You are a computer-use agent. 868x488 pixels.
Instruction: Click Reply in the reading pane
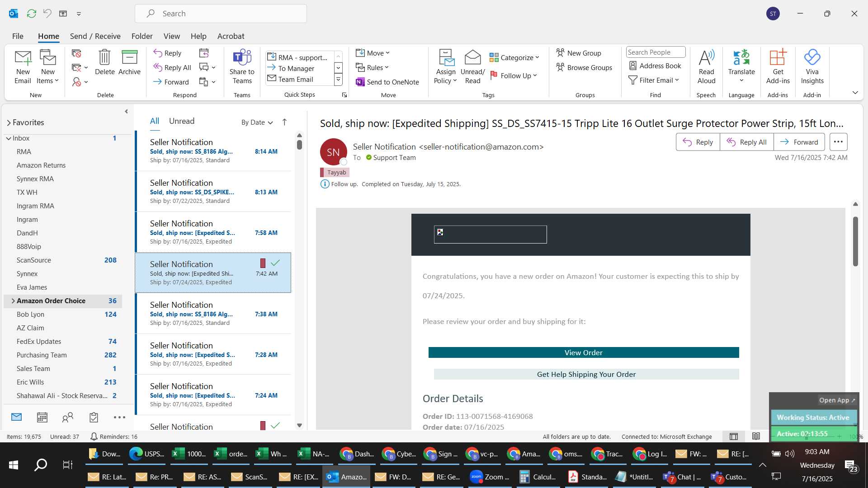[698, 142]
